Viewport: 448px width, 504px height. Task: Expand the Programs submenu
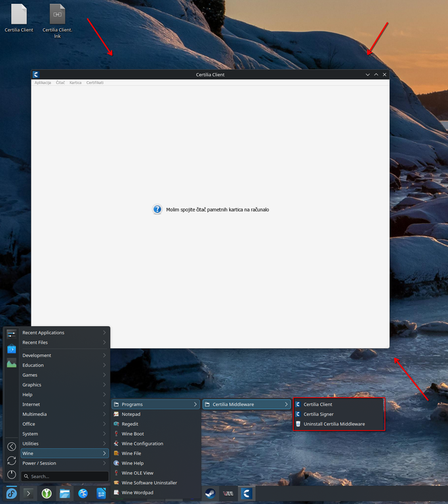[156, 404]
